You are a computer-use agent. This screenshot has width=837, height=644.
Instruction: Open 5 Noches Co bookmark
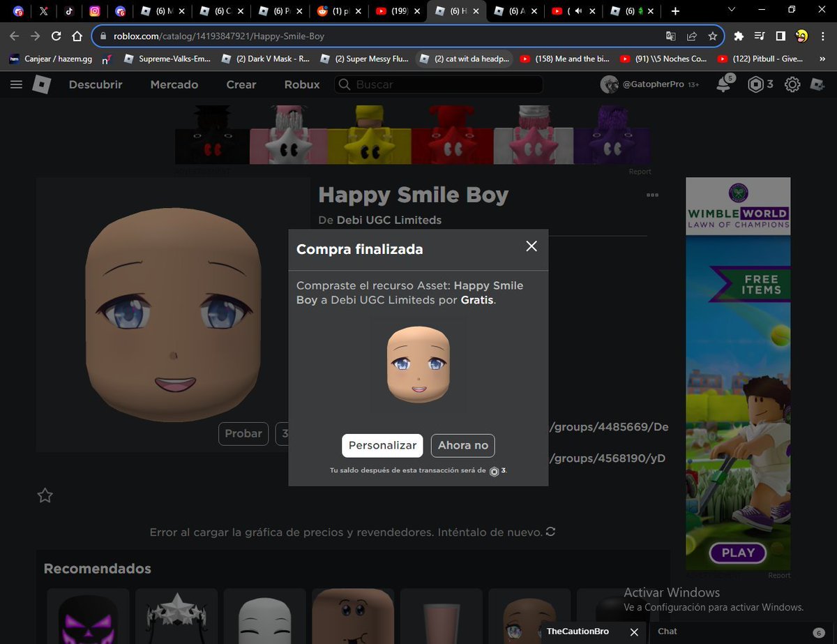click(x=663, y=59)
